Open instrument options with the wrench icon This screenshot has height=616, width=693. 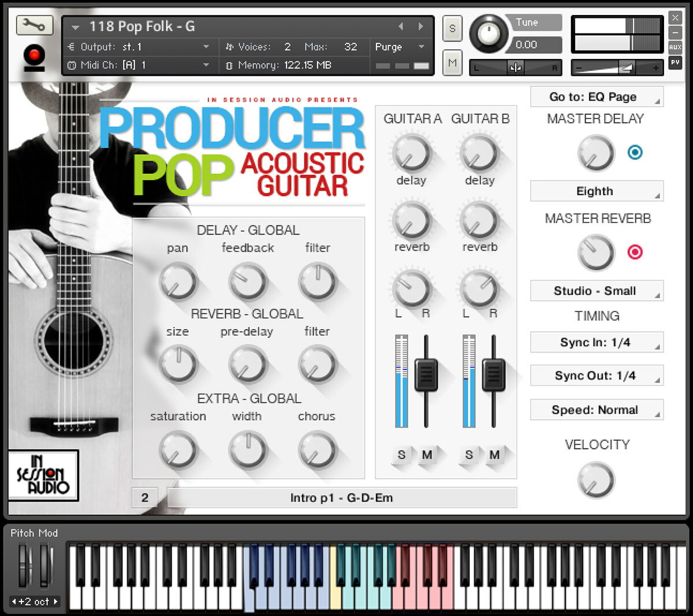tap(34, 25)
